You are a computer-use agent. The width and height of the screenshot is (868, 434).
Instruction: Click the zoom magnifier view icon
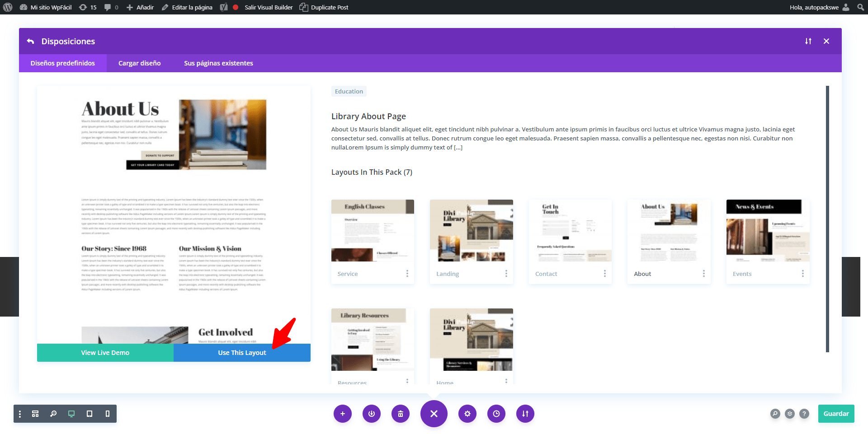(53, 414)
